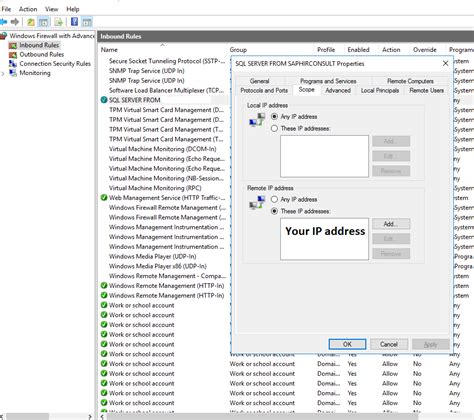Select the Software Load Balancer Multiplexer rule
This screenshot has height=420, width=474.
166,90
